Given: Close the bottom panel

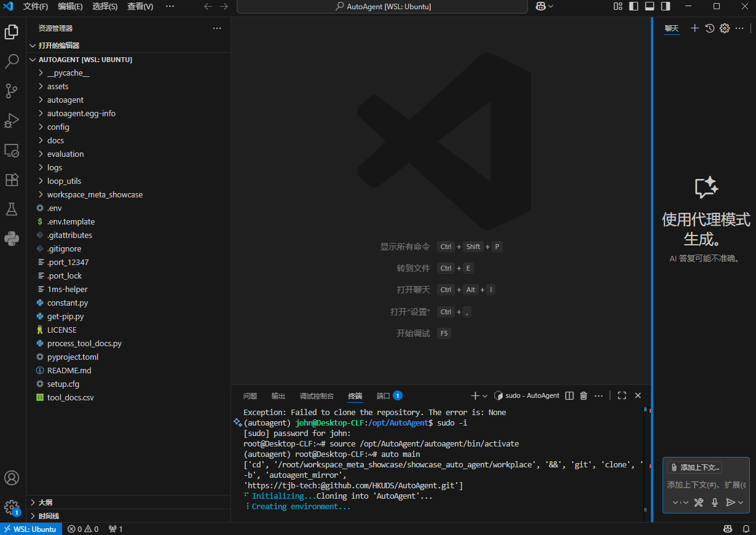Looking at the screenshot, I should click(x=638, y=395).
